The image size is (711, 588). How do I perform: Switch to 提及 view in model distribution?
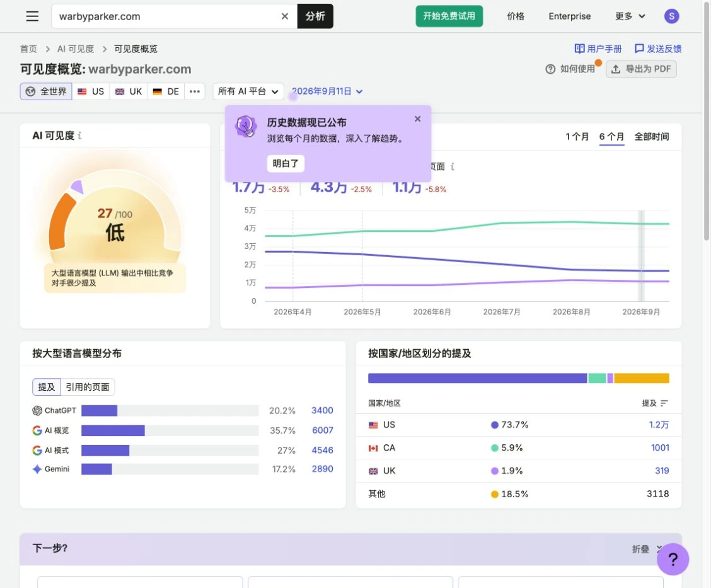pos(46,387)
